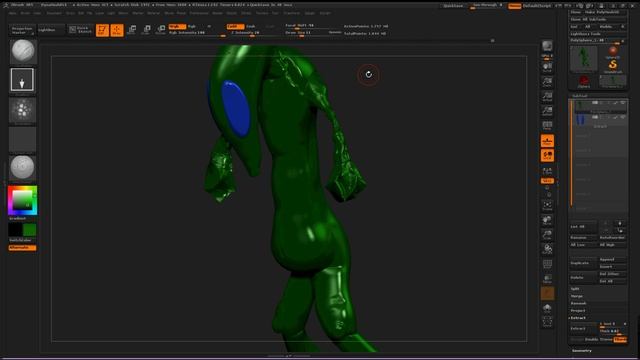Collapse the Extract section
The height and width of the screenshot is (360, 640).
coord(578,318)
